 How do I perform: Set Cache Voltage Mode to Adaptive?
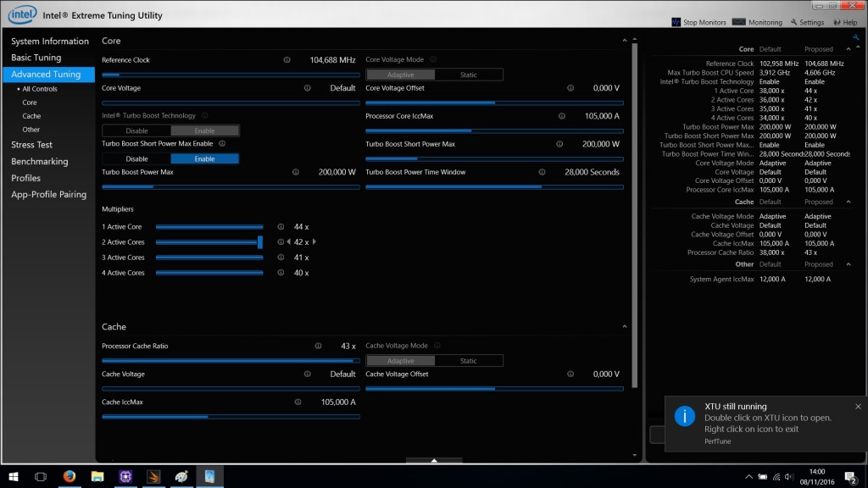pyautogui.click(x=400, y=361)
